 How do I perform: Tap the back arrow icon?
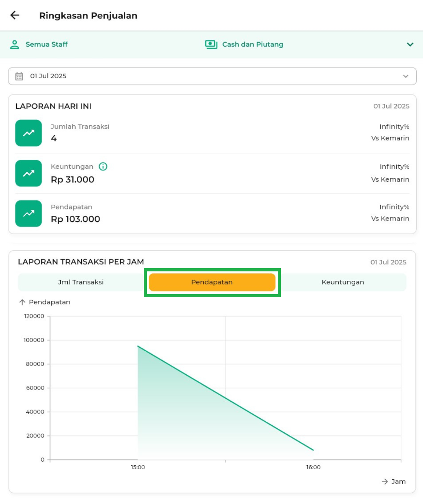pyautogui.click(x=15, y=15)
